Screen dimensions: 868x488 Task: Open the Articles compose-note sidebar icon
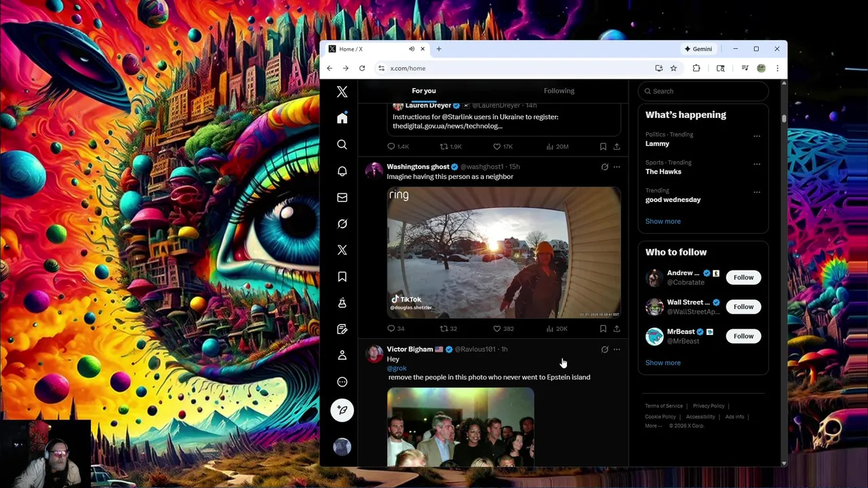click(342, 329)
